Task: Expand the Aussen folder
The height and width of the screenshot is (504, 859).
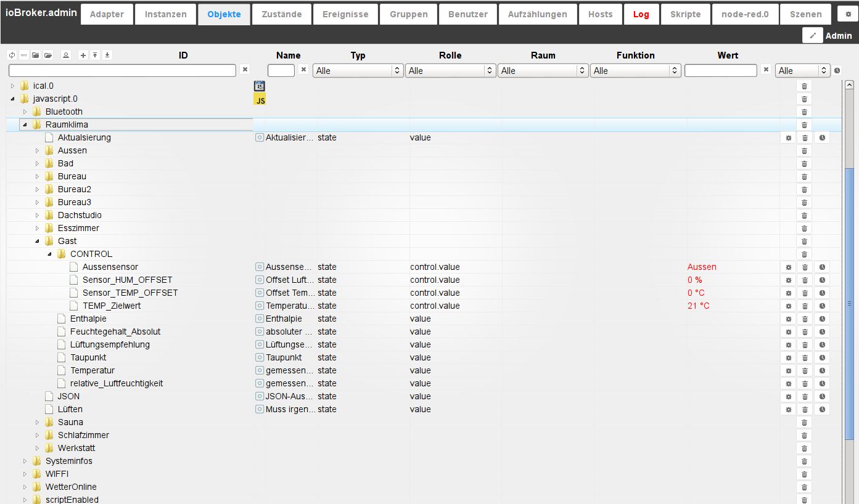Action: pyautogui.click(x=37, y=150)
